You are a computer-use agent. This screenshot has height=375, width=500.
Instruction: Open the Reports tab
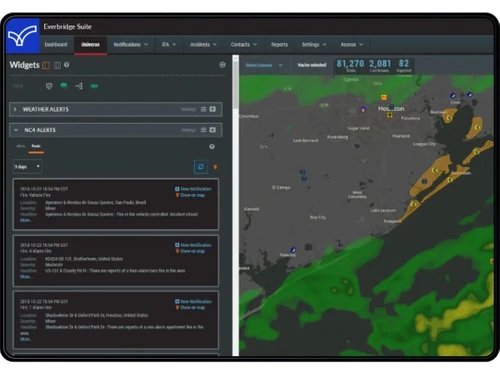tap(279, 44)
